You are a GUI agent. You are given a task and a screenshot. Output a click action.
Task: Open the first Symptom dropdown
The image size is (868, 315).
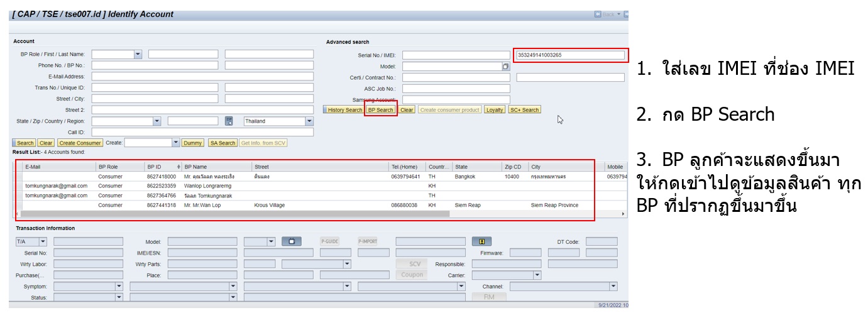[x=119, y=286]
